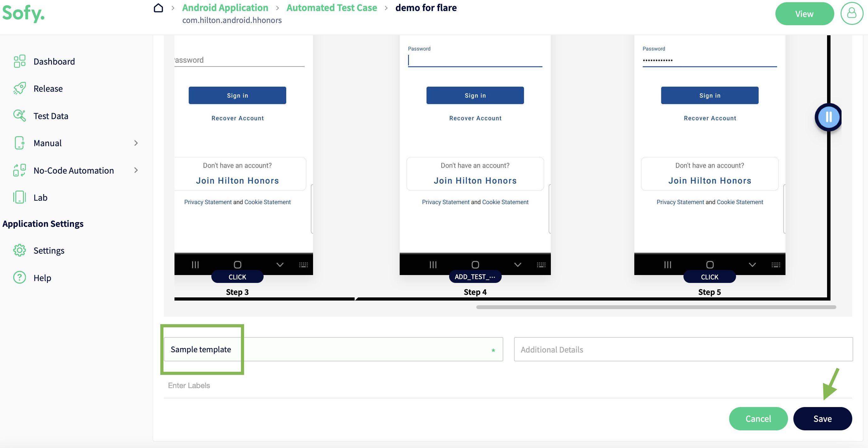
Task: Open Help in the sidebar
Action: pyautogui.click(x=42, y=278)
